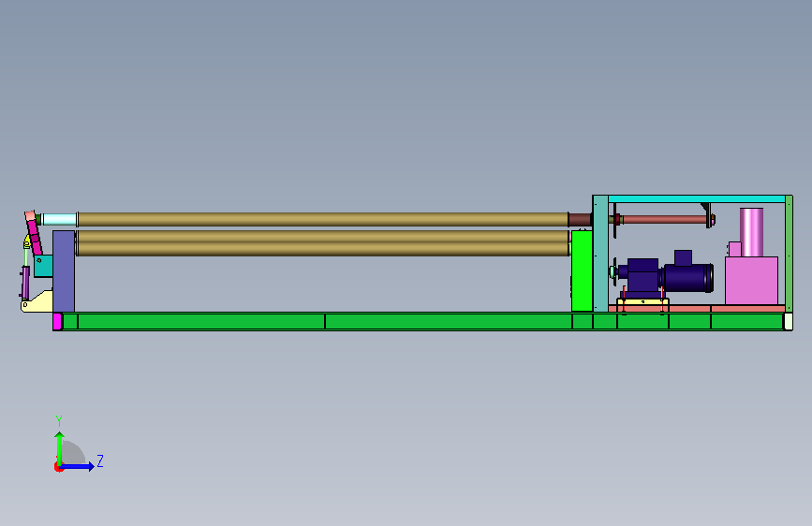Select the purple-blue left support plate
This screenshot has height=526, width=812.
64,271
